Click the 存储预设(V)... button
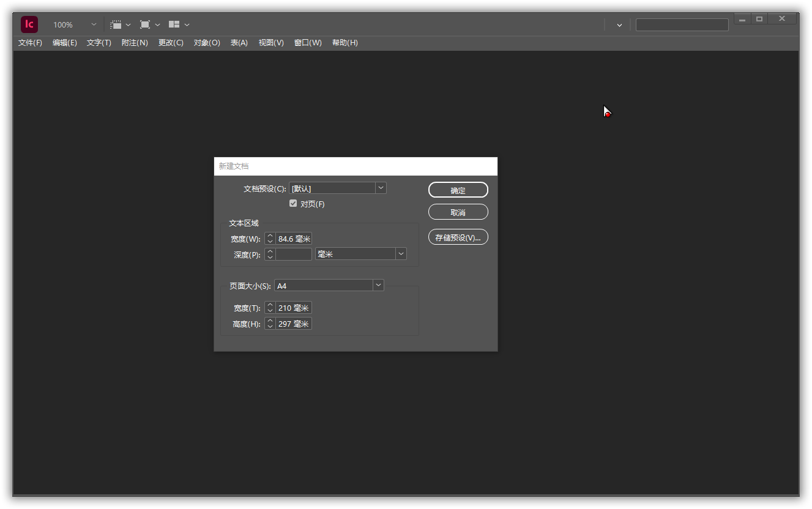The width and height of the screenshot is (812, 509). 458,237
